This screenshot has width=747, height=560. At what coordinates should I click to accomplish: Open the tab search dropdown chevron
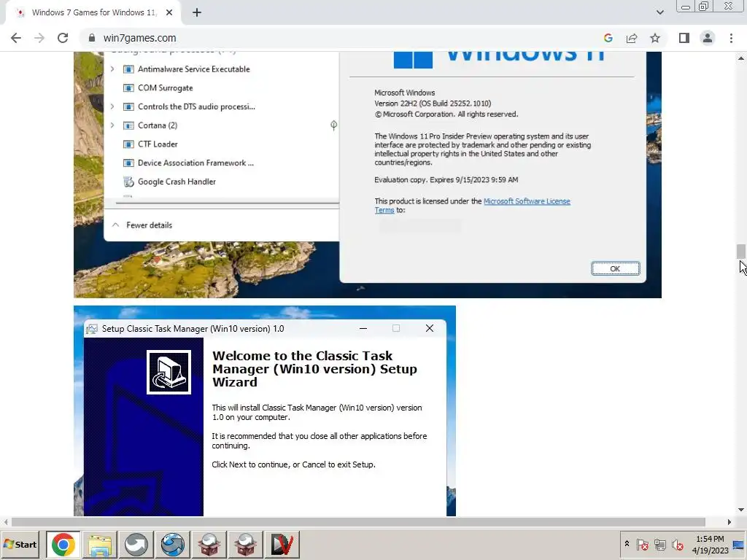(x=659, y=13)
